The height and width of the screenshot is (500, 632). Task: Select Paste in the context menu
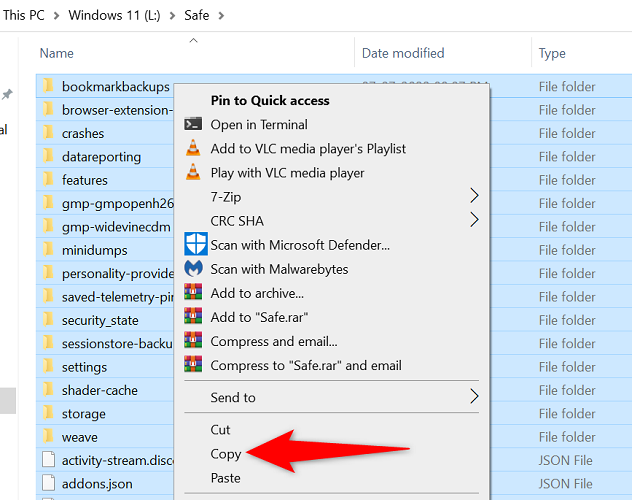[226, 478]
